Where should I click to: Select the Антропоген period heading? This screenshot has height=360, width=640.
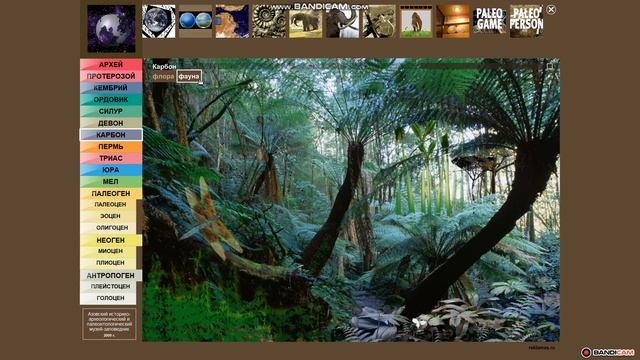tap(111, 276)
